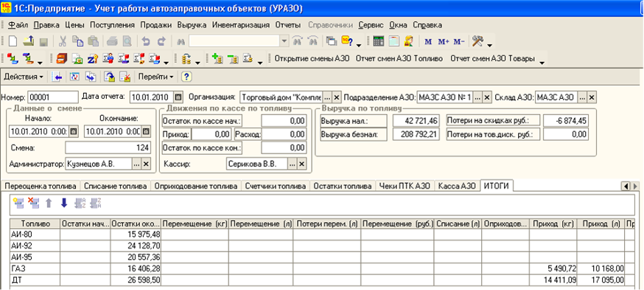Click the Redo arrow icon
644x290 pixels.
point(161,41)
